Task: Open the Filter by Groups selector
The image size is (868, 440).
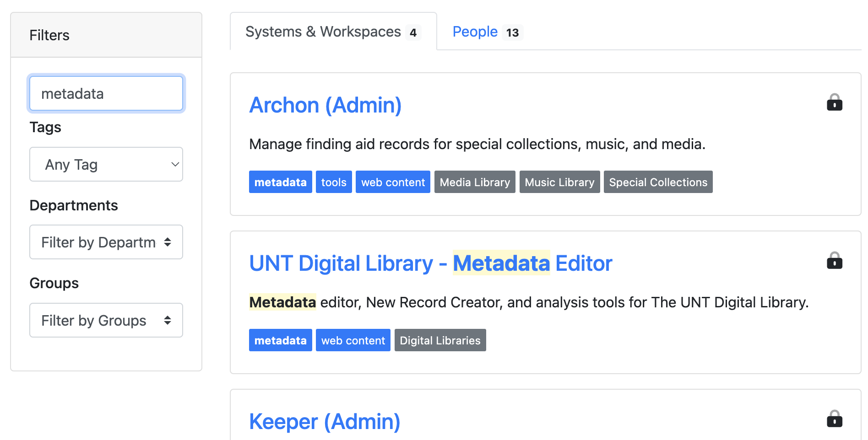Action: coord(106,320)
